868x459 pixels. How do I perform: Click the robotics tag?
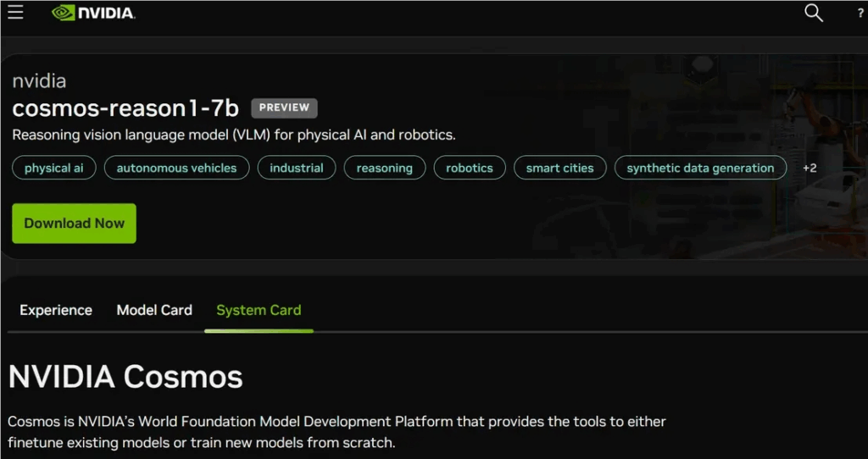click(470, 168)
